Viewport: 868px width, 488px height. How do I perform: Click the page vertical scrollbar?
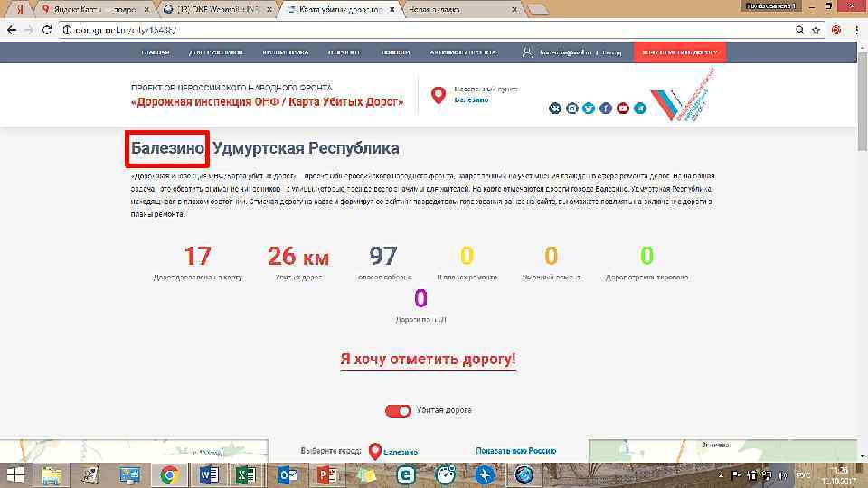tap(862, 100)
